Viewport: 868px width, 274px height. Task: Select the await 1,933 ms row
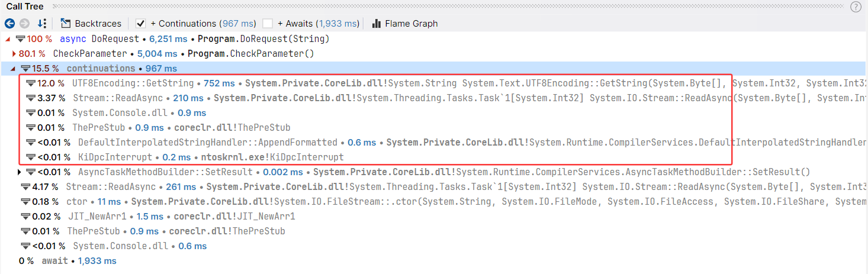[x=434, y=261]
